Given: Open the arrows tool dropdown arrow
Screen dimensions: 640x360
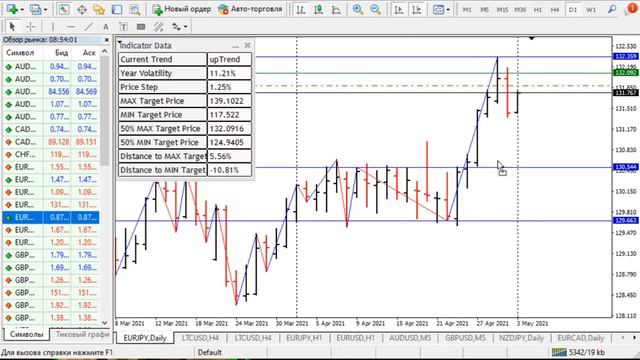Looking at the screenshot, I should pos(186,27).
